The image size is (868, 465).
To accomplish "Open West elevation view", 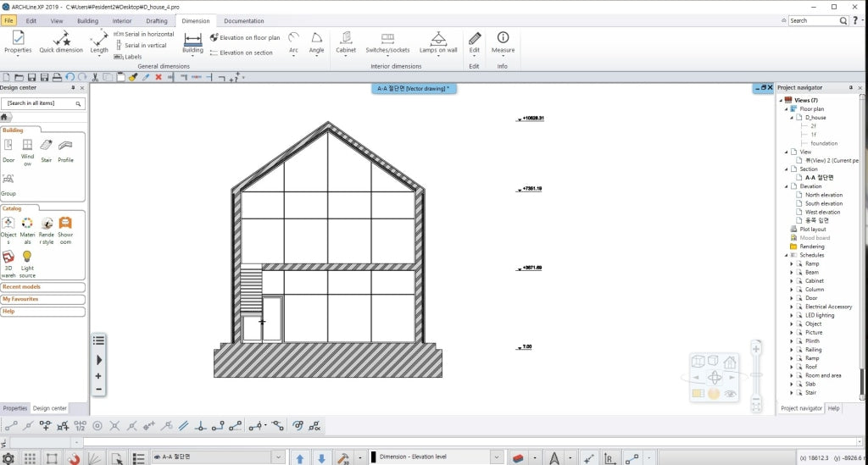I will click(822, 212).
